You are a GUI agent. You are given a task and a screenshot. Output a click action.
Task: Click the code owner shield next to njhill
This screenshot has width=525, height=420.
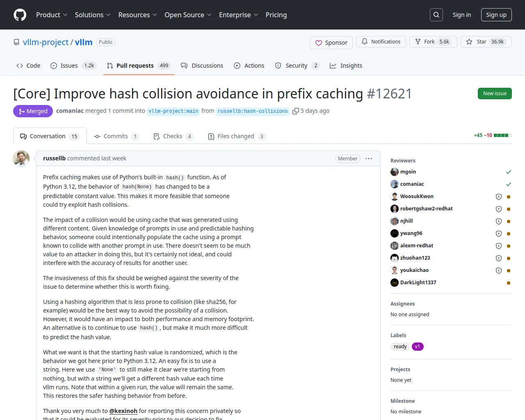point(499,221)
